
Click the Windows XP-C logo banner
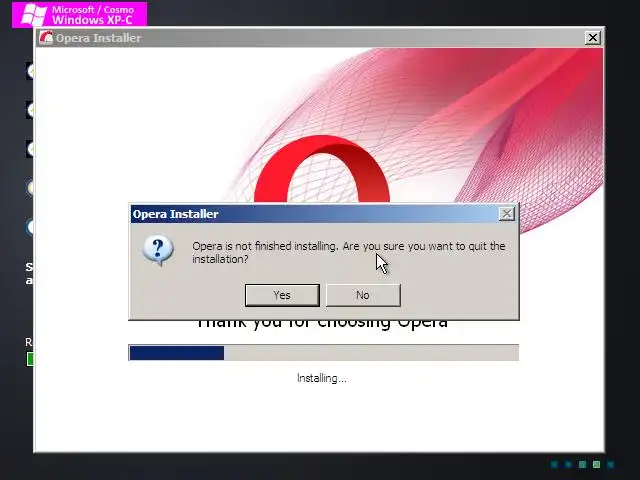[80, 15]
